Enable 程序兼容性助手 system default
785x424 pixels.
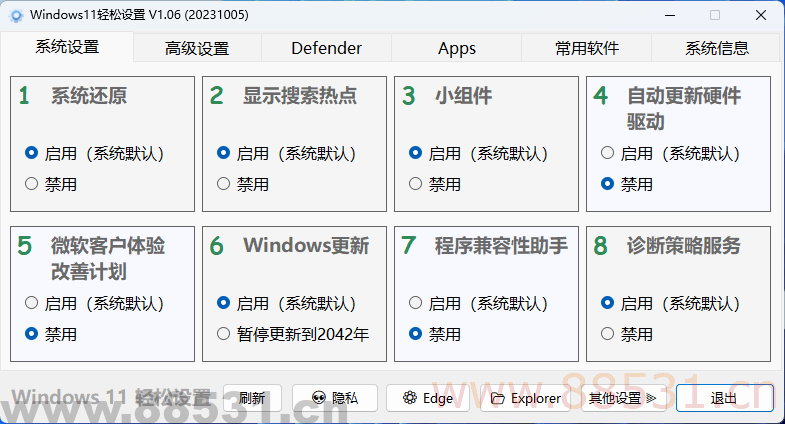pyautogui.click(x=478, y=303)
